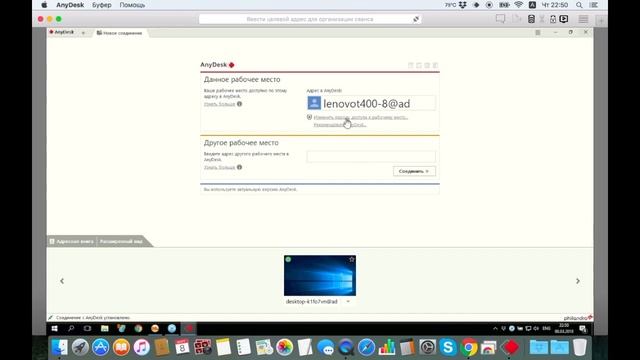Viewport: 640px width, 360px height.
Task: Open the Расширенный вид tab
Action: [x=121, y=241]
